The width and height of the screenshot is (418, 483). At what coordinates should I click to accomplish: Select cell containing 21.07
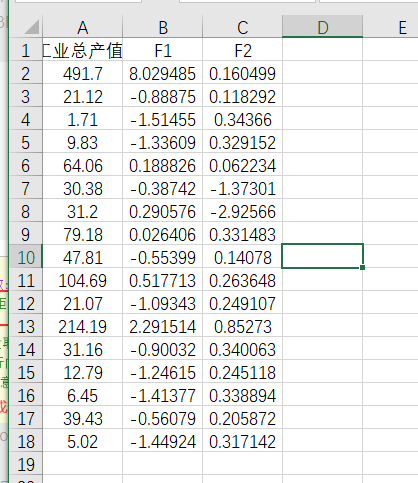[x=83, y=303]
